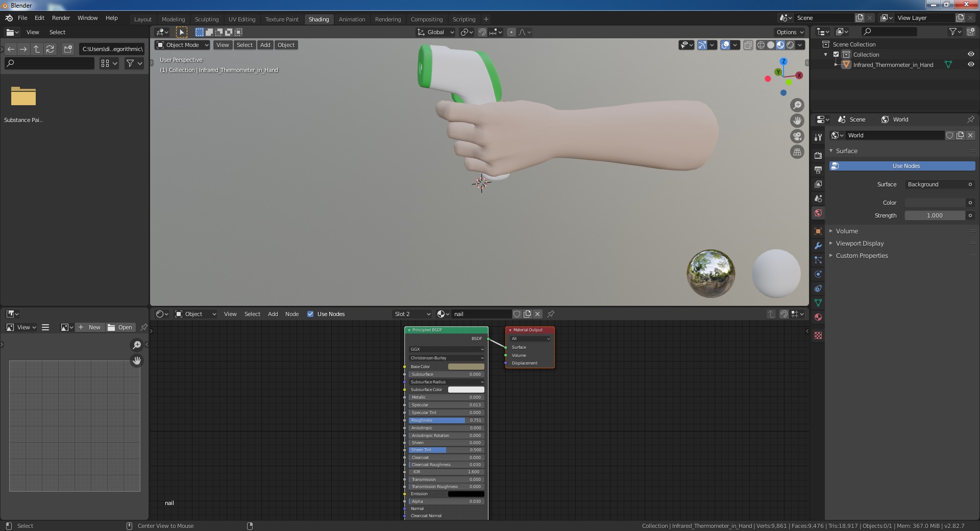Open the shader editor Node menu
980x531 pixels.
coord(292,314)
